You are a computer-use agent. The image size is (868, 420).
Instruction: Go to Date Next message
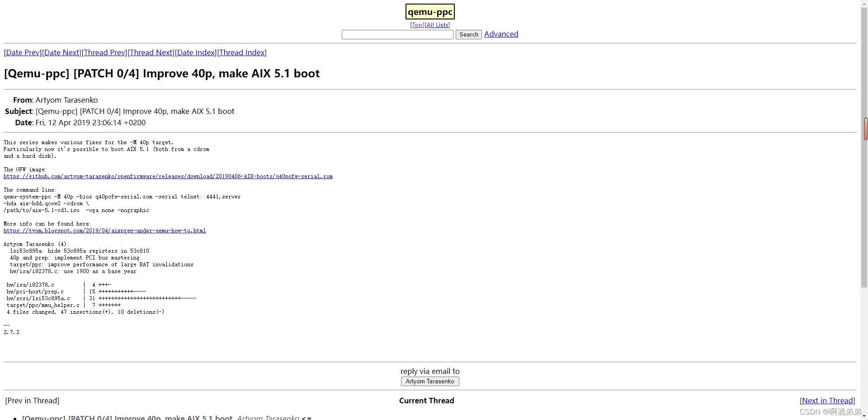(61, 53)
